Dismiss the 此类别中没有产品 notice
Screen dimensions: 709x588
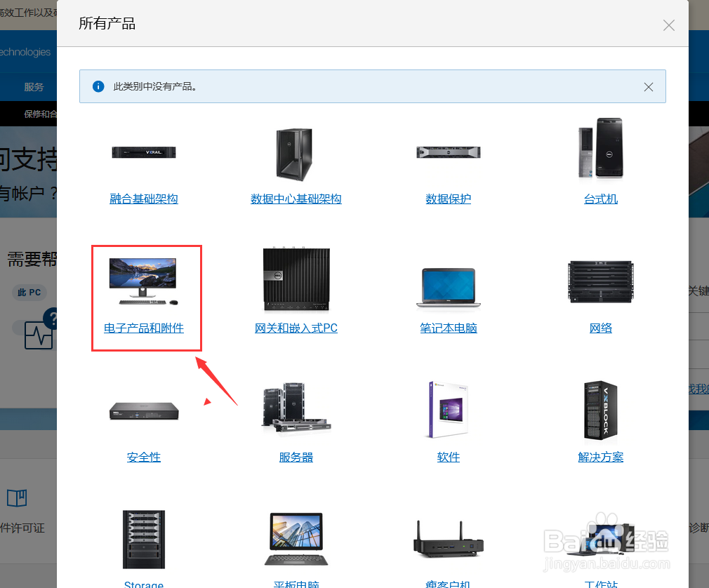pos(649,87)
